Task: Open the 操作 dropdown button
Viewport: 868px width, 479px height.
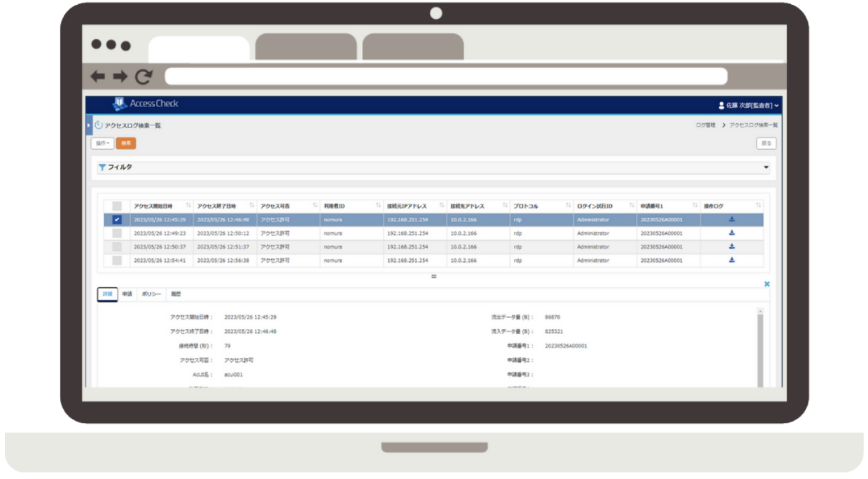Action: point(102,143)
